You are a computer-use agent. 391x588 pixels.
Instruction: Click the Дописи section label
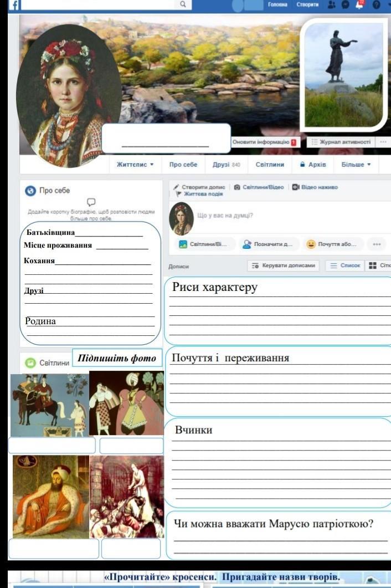pos(178,266)
